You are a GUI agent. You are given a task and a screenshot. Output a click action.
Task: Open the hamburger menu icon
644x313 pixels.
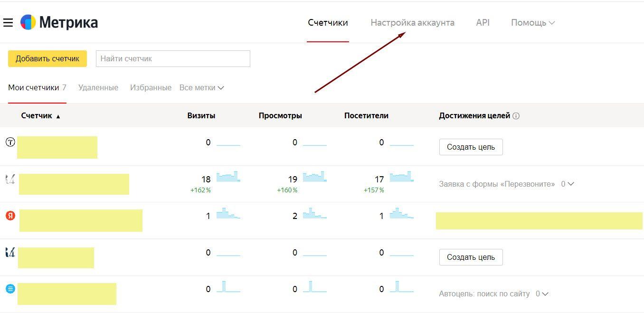pos(8,22)
